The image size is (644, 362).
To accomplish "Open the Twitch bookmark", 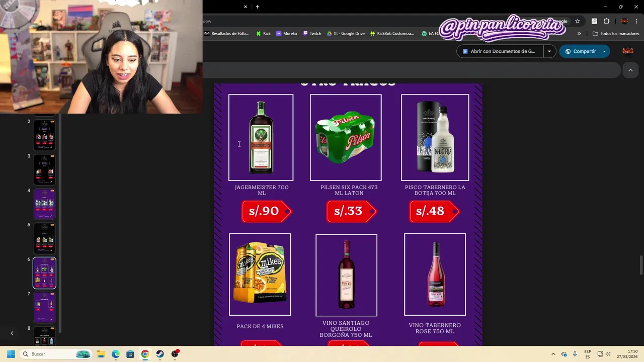I will (x=312, y=33).
